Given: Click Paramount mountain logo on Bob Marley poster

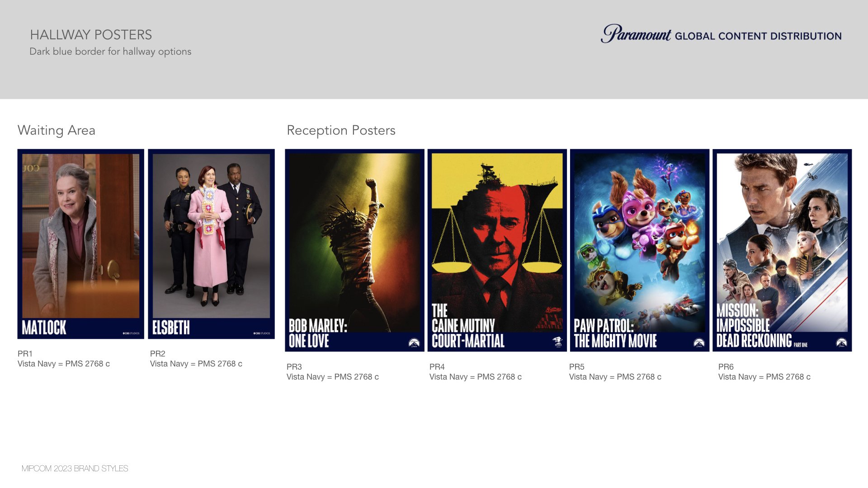Looking at the screenshot, I should 414,343.
